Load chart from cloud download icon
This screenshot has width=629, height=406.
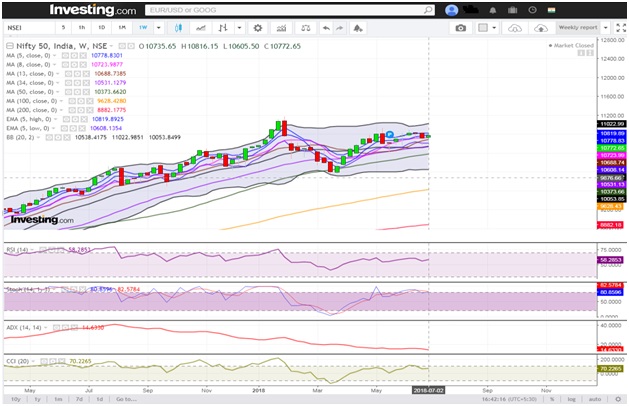click(x=515, y=28)
